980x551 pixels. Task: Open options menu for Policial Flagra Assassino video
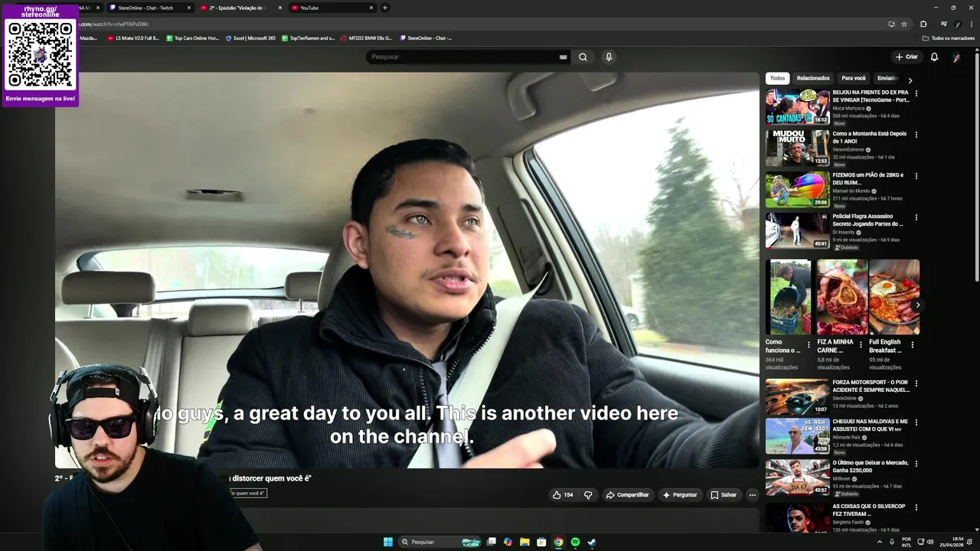(x=916, y=217)
